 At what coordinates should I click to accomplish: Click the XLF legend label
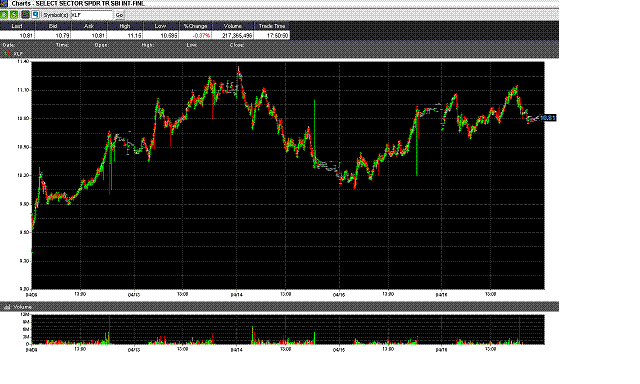click(18, 53)
